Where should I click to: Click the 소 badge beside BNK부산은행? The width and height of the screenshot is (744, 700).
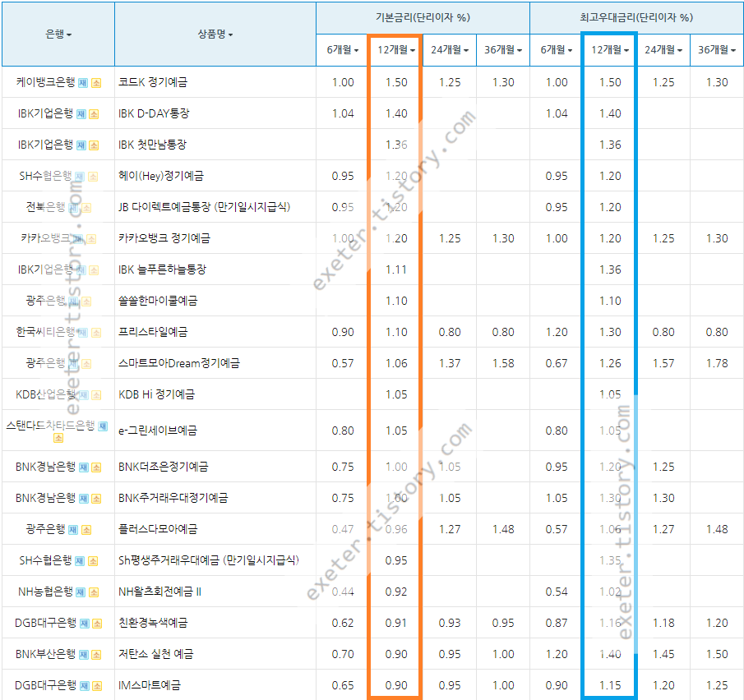pos(96,655)
